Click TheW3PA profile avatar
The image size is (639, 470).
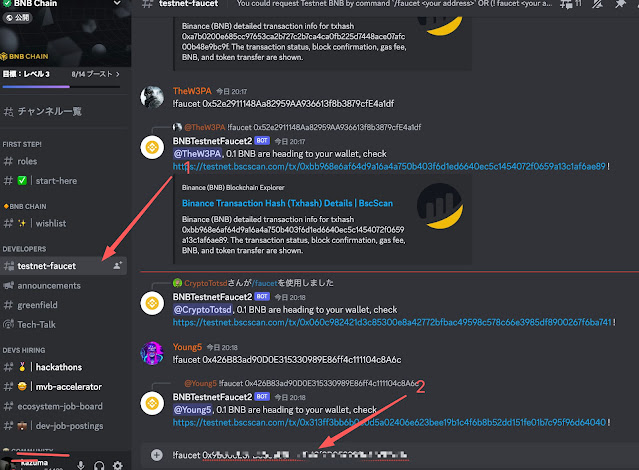[152, 97]
